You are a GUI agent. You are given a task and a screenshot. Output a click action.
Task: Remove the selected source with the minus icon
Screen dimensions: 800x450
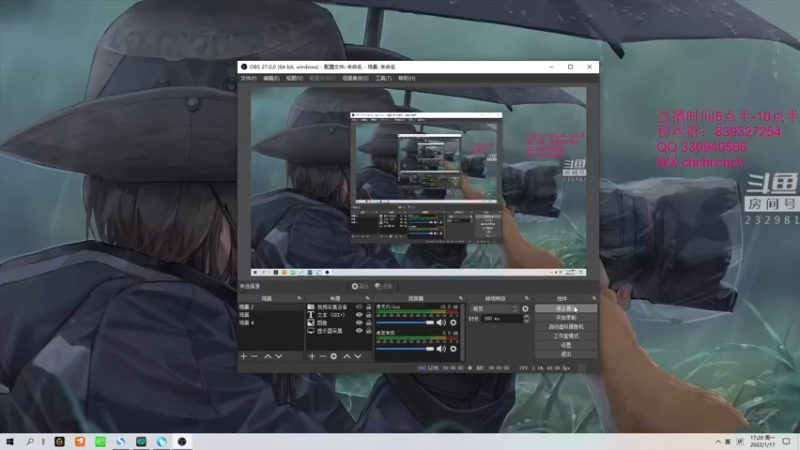pos(322,356)
